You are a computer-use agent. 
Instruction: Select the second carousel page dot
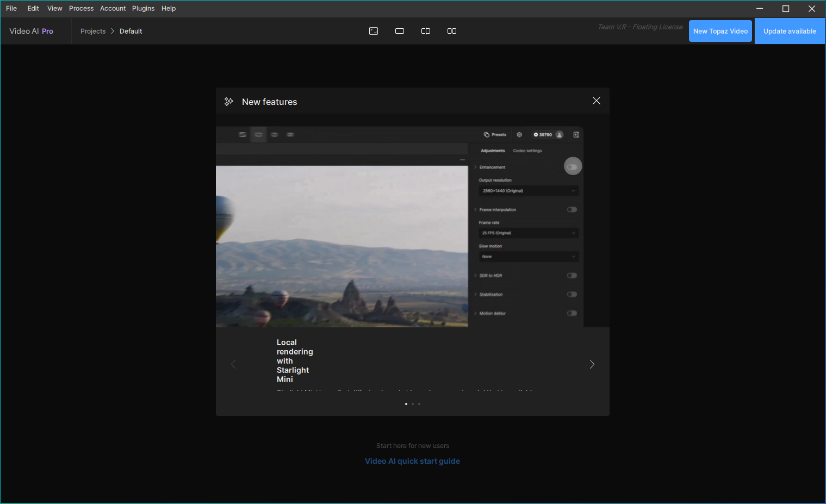coord(413,404)
